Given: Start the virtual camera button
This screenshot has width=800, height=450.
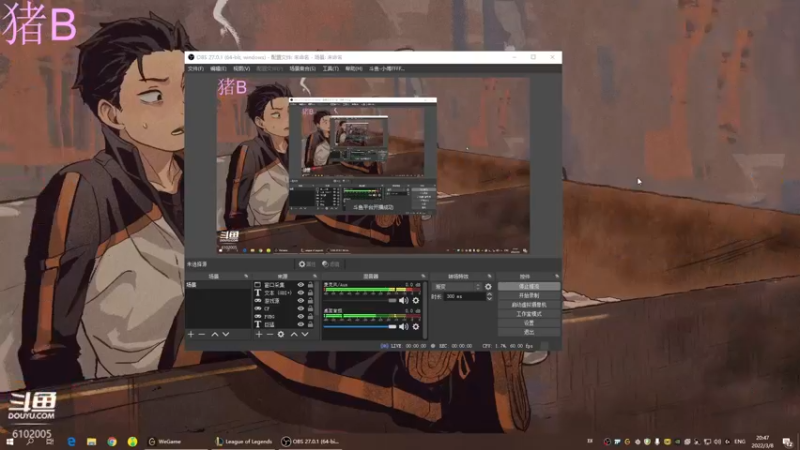Looking at the screenshot, I should (529, 305).
